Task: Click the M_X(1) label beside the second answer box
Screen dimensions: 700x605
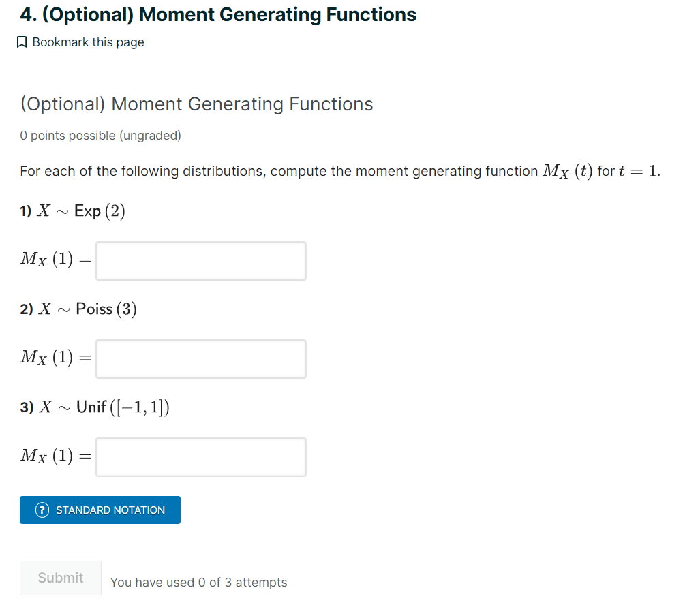Action: pos(55,357)
